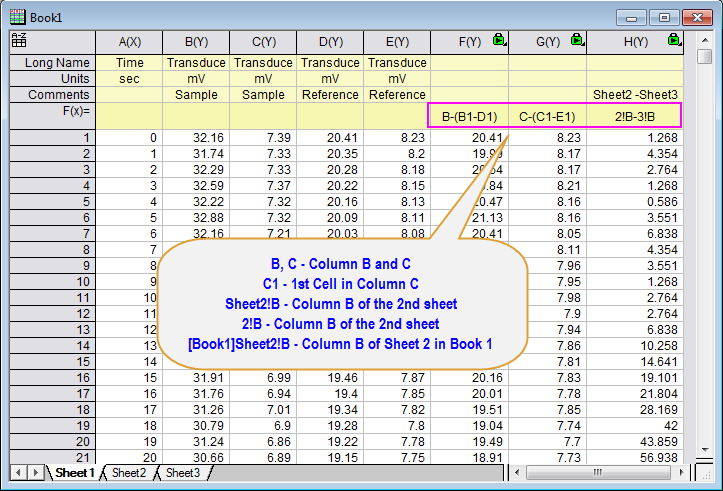Click the green lock icon on column H
Viewport: 723px width, 491px height.
point(674,41)
